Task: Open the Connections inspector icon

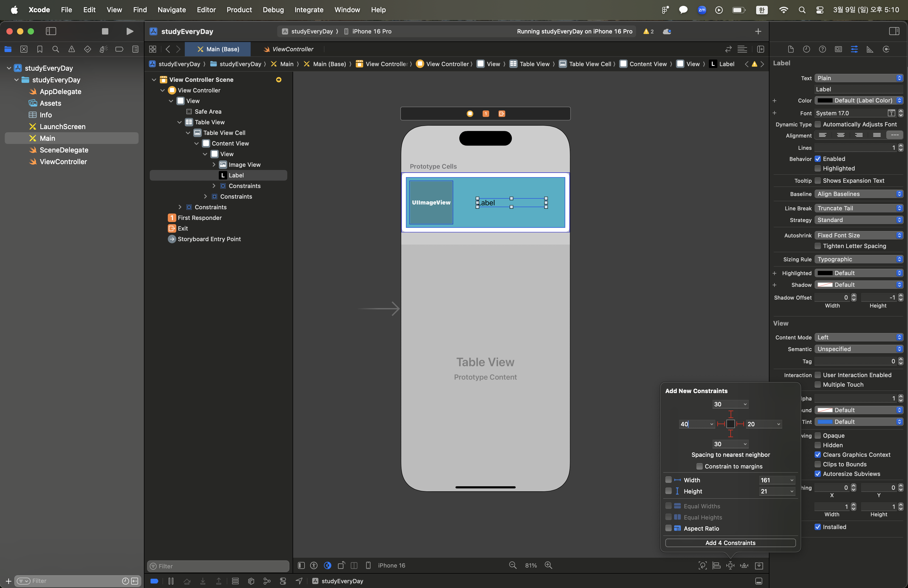Action: (x=886, y=49)
